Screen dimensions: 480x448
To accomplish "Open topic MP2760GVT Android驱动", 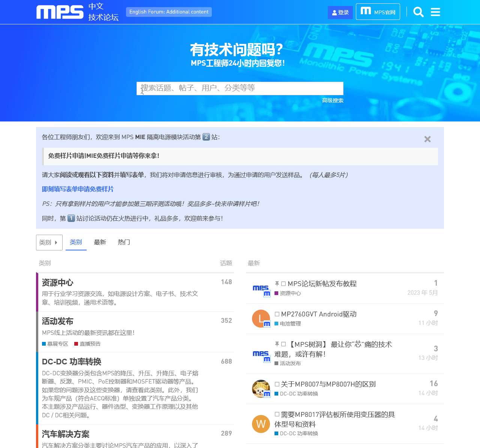I will pyautogui.click(x=319, y=314).
